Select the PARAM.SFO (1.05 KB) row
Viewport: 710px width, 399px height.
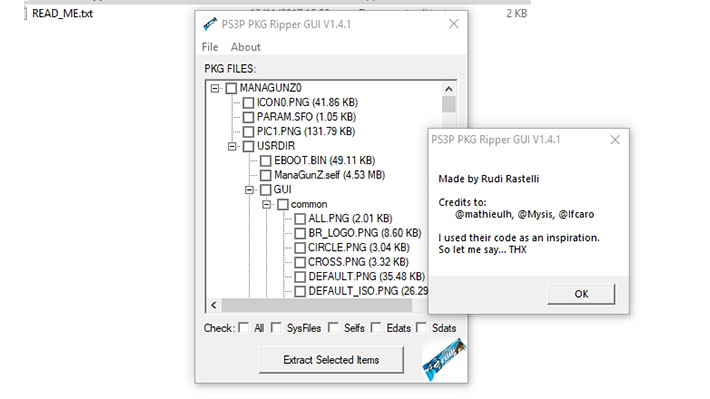click(x=306, y=117)
